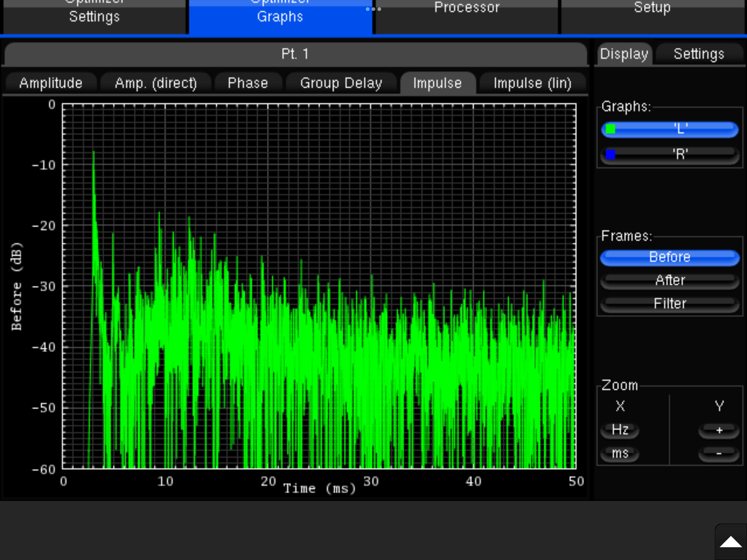Click the blue 'R' channel color square
Image resolution: width=747 pixels, height=560 pixels.
click(x=611, y=155)
